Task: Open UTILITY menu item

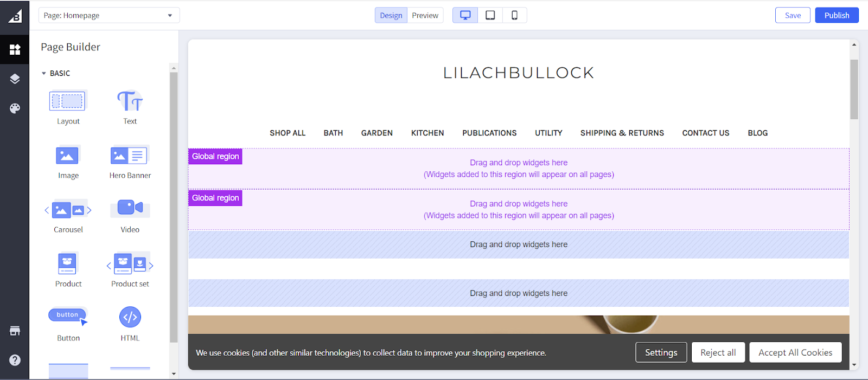Action: 548,133
